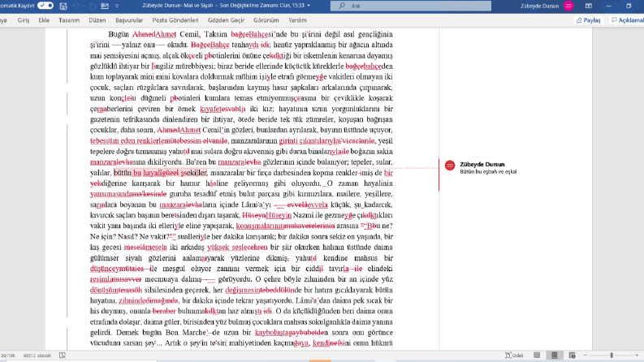644x362 pixels.
Task: Click the Redo icon
Action: [93, 6]
